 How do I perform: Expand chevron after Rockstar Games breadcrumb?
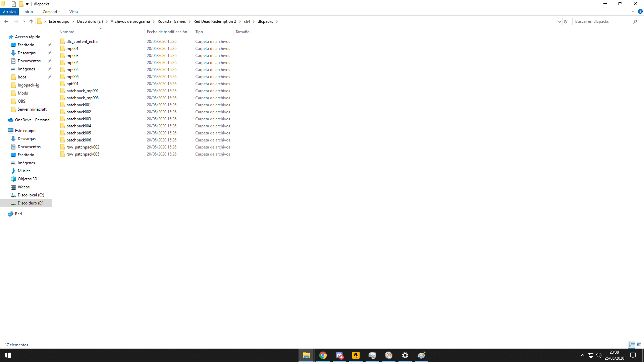(x=190, y=21)
